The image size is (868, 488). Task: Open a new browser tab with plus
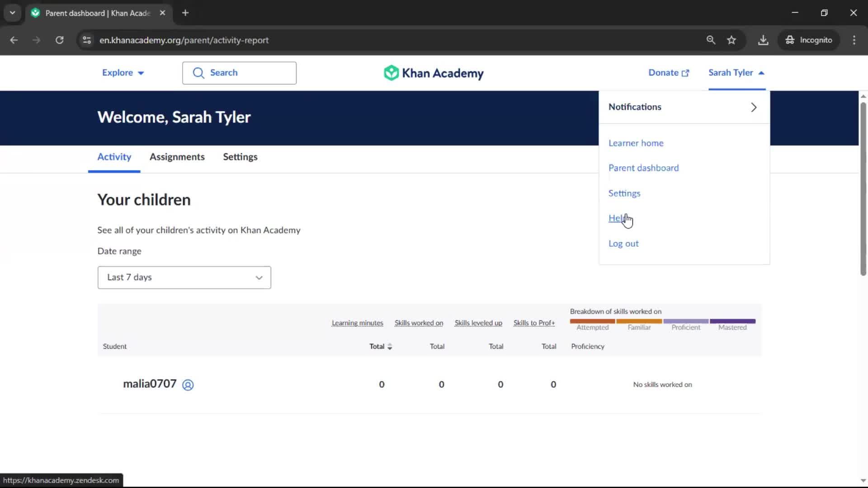pos(185,13)
